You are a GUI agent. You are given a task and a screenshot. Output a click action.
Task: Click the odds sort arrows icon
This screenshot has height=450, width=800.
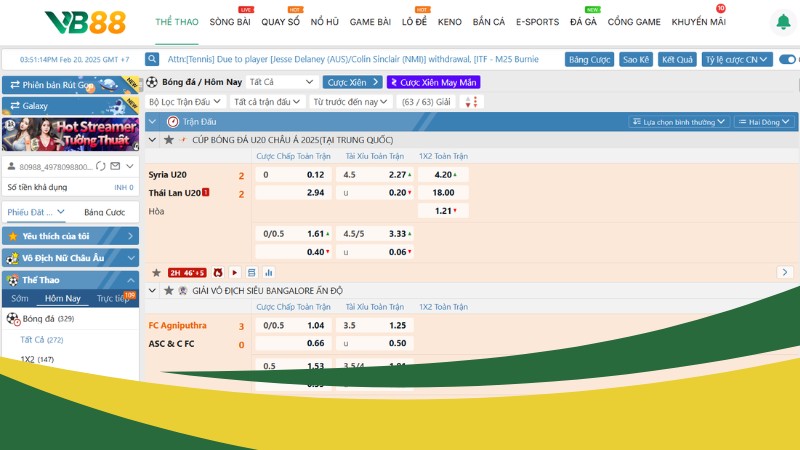(x=470, y=102)
